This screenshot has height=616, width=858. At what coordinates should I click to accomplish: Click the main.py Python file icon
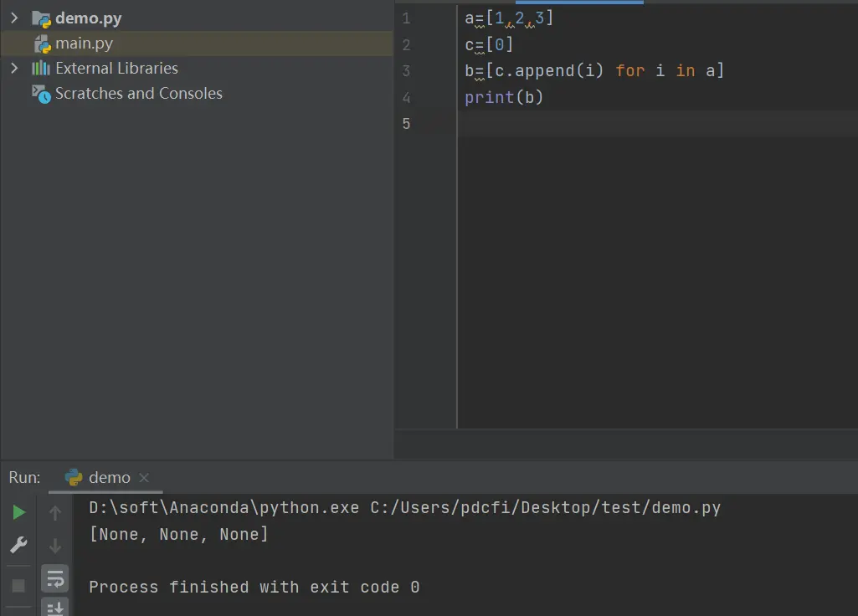pyautogui.click(x=42, y=44)
